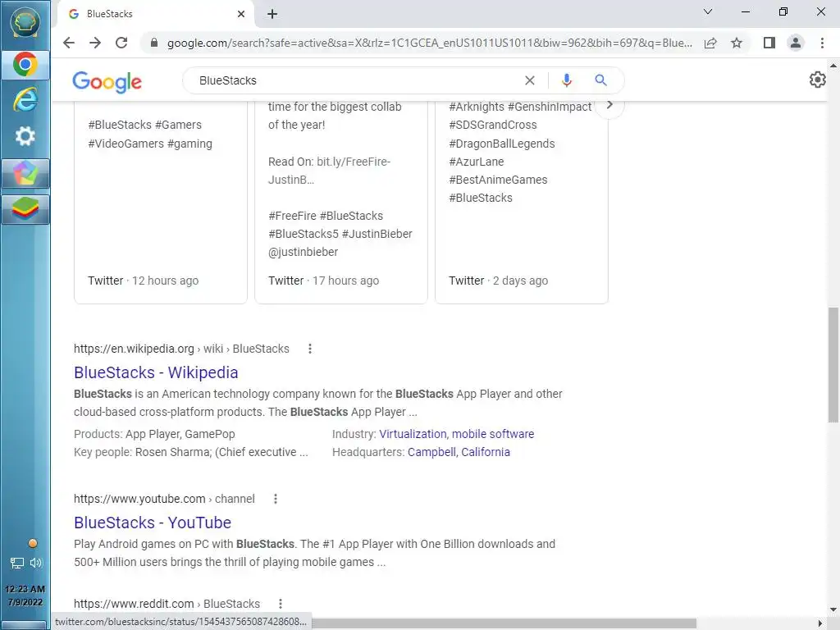Open the YouTube result options menu
Image resolution: width=840 pixels, height=630 pixels.
(x=276, y=499)
